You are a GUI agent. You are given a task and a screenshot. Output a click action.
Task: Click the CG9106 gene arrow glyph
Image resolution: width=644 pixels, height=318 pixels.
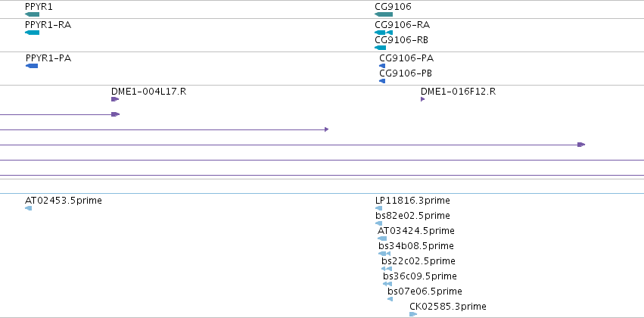[x=384, y=14]
